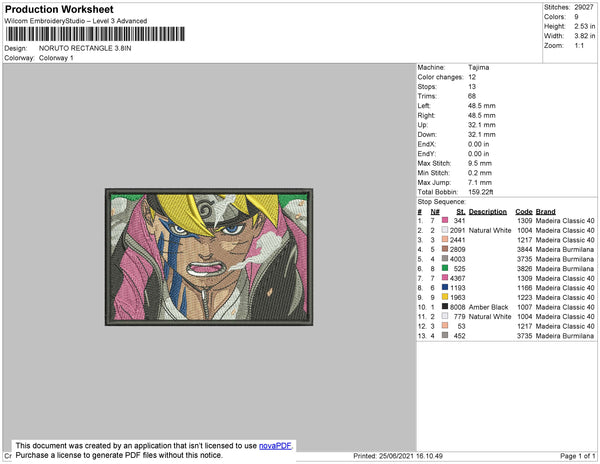600x464 pixels.
Task: Click 'Amber Black' description in row 10
Action: click(488, 307)
